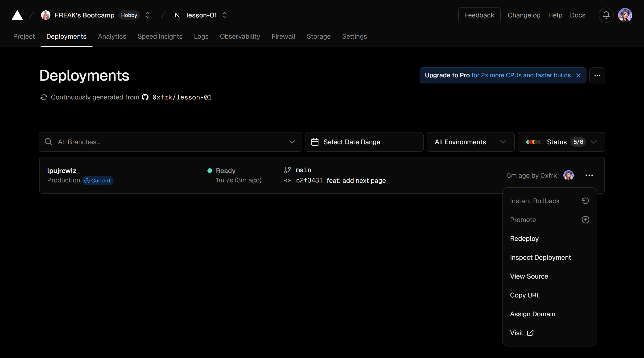Open the Select Date Range picker
644x358 pixels.
(364, 142)
